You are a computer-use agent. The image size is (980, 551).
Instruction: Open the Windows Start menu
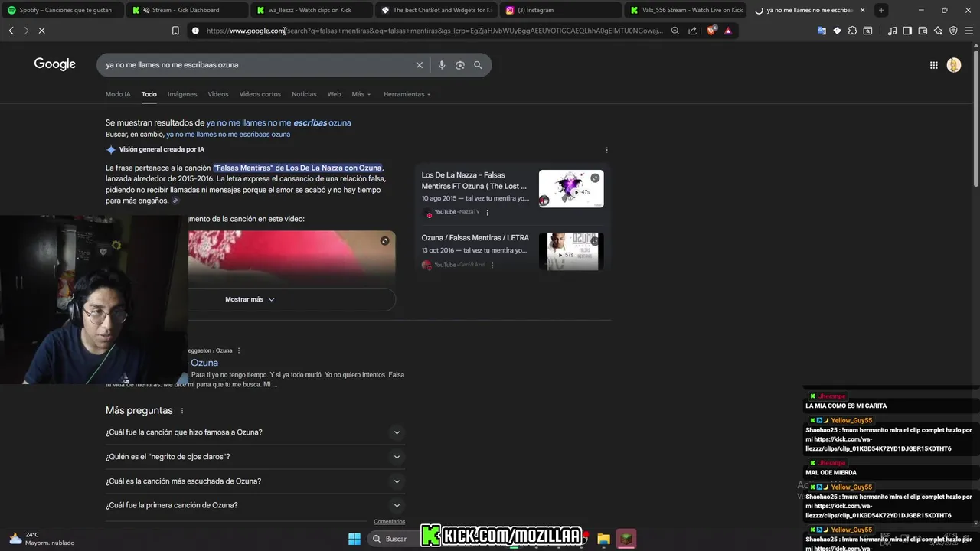(x=354, y=539)
